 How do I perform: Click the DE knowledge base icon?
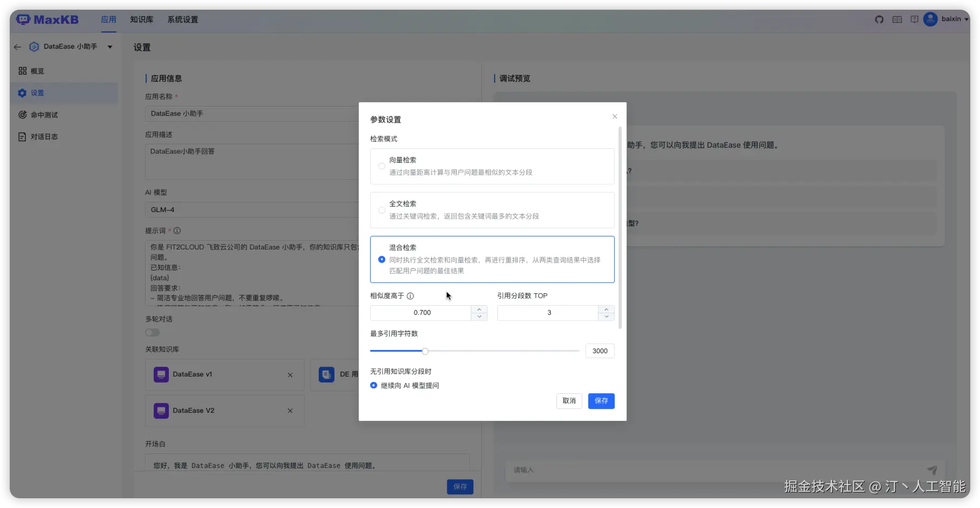tap(326, 374)
